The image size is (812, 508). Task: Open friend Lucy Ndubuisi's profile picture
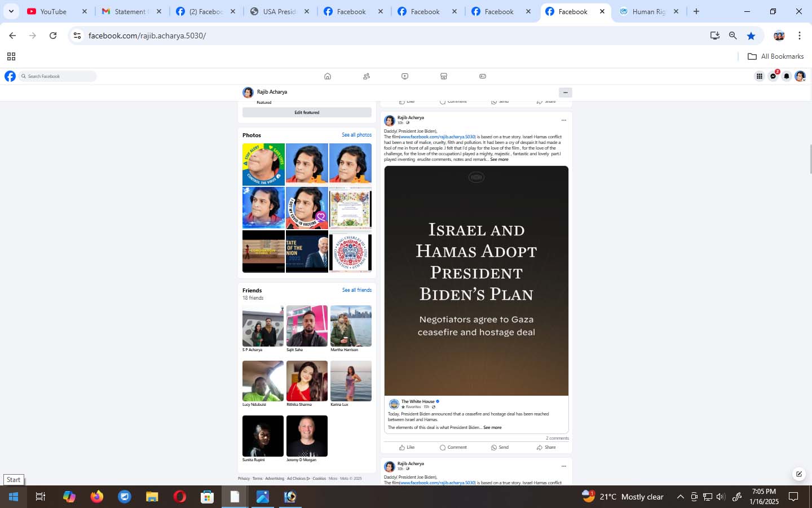263,381
